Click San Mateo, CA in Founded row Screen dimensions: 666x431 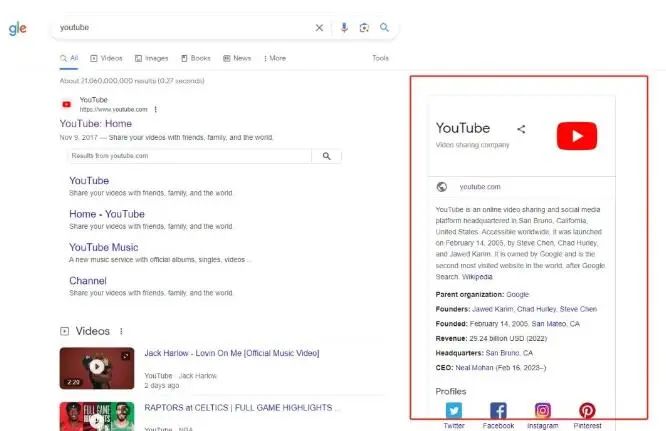pos(556,324)
